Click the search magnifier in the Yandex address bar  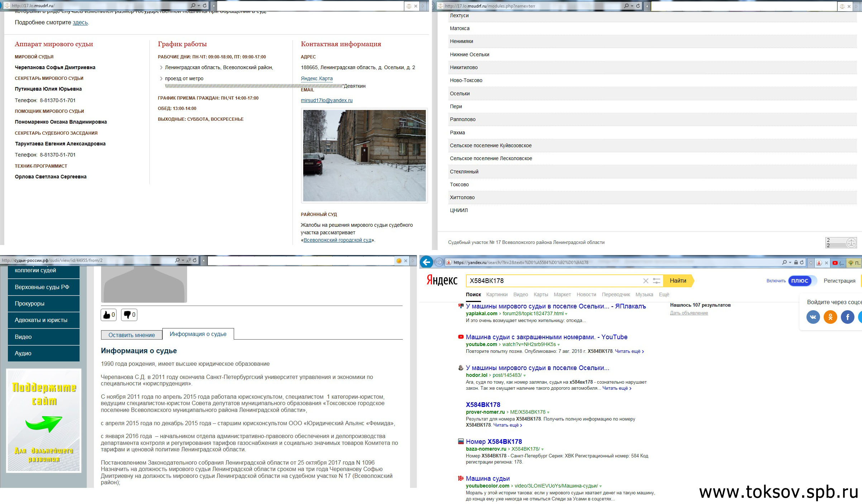784,263
